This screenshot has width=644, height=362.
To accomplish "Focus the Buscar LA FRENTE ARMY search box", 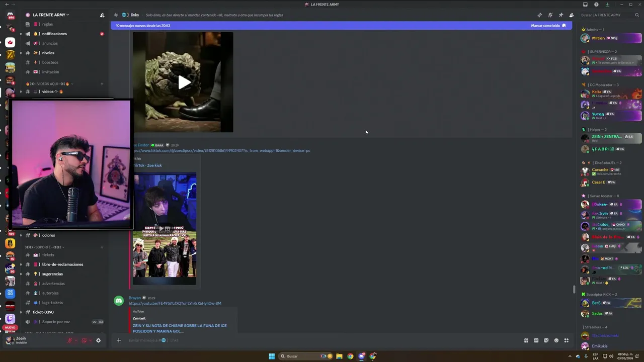I will pos(610,15).
